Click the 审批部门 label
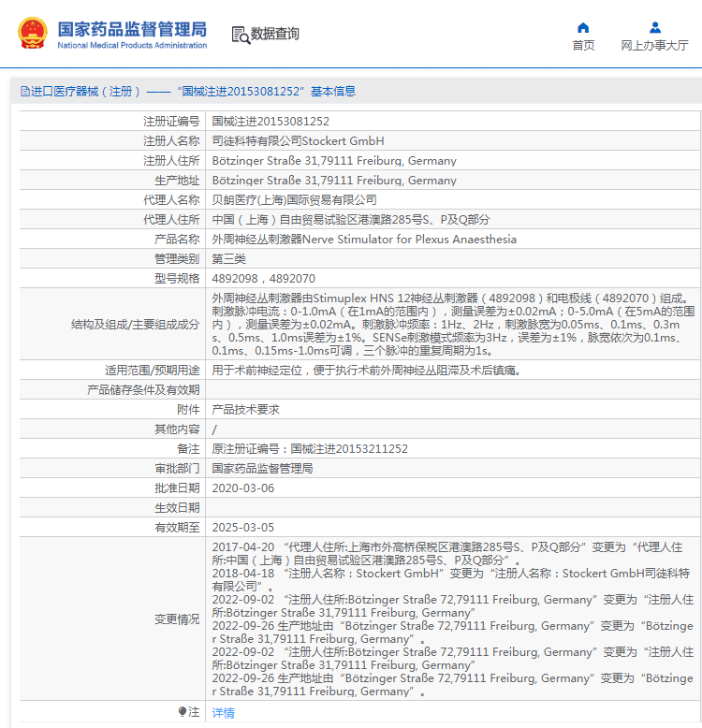Viewport: 702px width, 728px height. [x=177, y=469]
